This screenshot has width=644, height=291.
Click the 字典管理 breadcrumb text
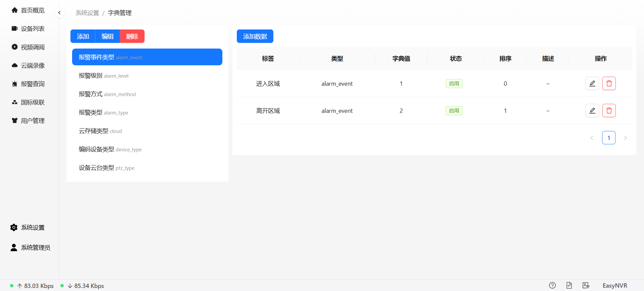point(120,13)
